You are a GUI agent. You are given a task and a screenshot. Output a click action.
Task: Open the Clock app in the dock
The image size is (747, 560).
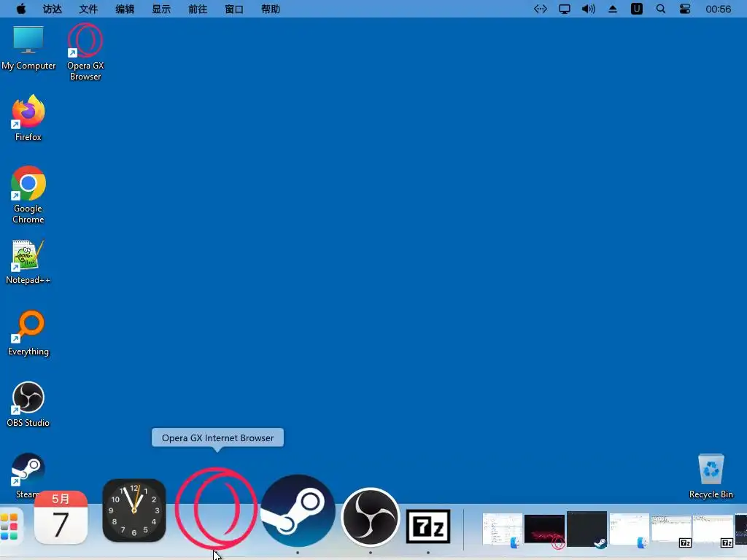coord(134,510)
